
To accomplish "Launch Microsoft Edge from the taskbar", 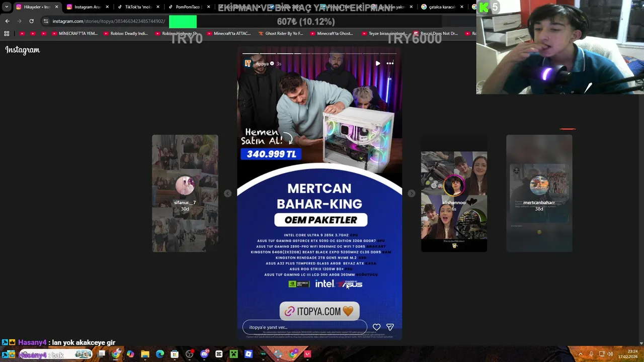I will pos(160,354).
